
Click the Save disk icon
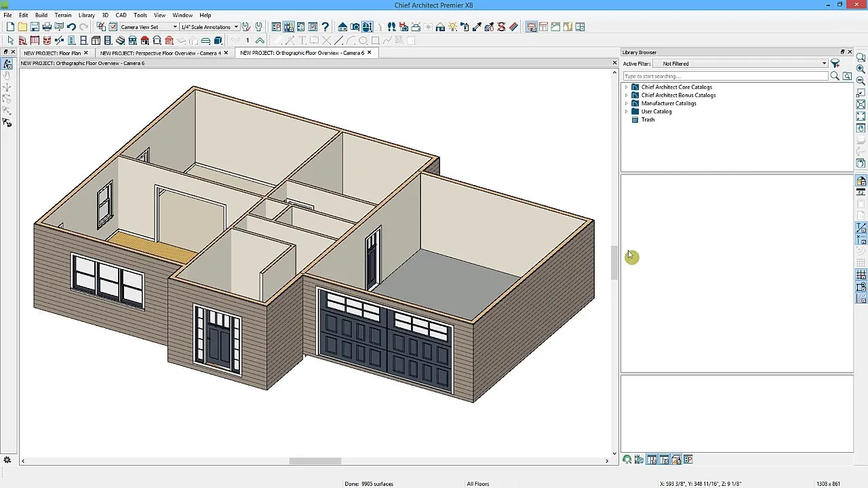35,27
